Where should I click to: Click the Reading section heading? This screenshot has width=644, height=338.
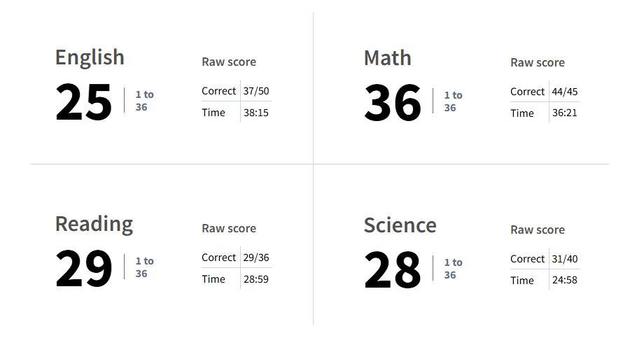(94, 224)
